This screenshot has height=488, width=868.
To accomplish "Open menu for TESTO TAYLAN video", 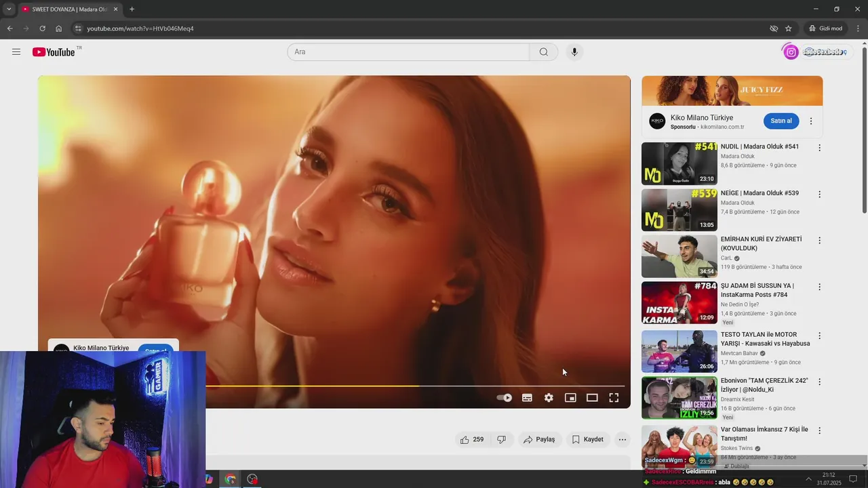I will point(819,335).
